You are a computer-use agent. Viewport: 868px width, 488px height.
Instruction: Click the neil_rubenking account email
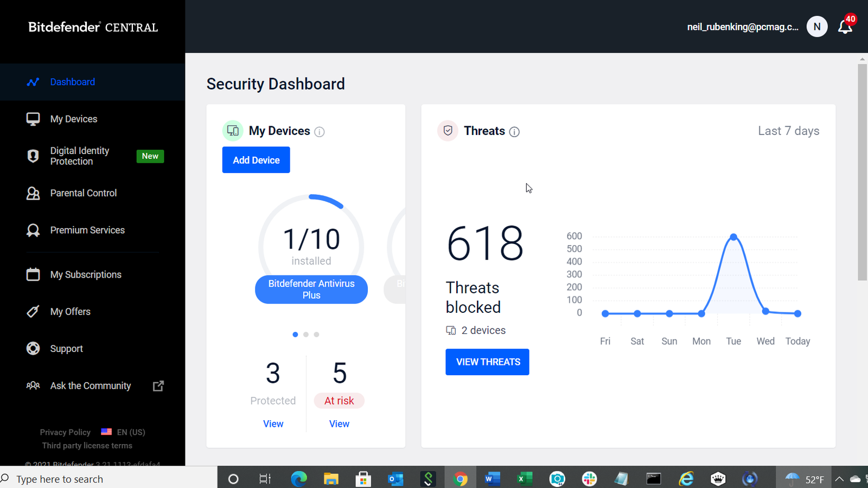[743, 27]
